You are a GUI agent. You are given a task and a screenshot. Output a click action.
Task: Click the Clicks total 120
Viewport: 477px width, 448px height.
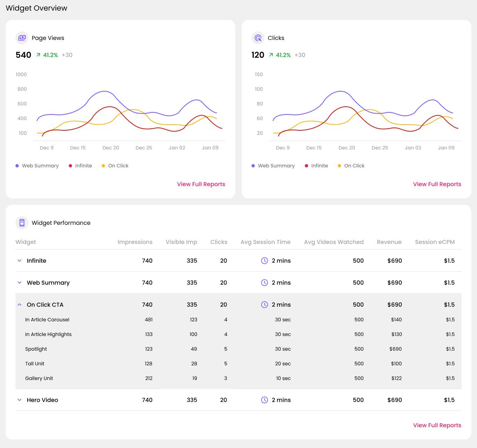pyautogui.click(x=258, y=55)
